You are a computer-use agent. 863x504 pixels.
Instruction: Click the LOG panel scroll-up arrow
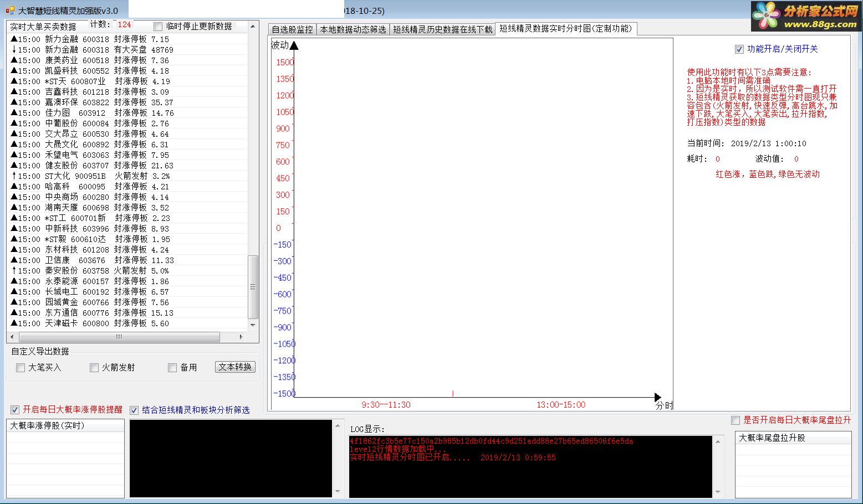click(718, 442)
